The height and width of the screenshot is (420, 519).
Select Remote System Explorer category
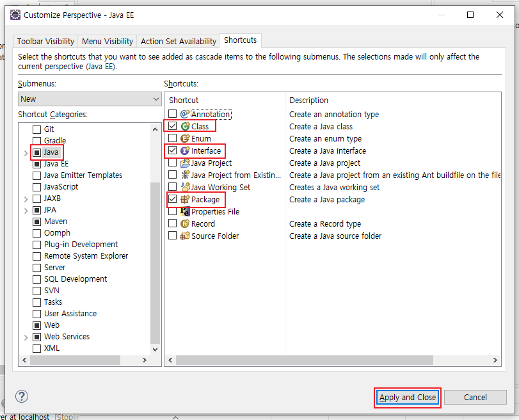pyautogui.click(x=86, y=256)
